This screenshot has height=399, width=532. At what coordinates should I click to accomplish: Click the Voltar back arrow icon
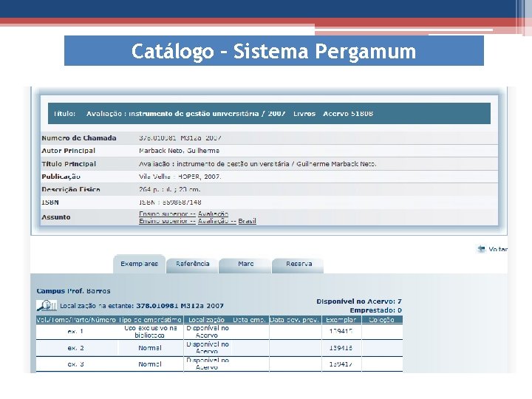click(x=481, y=249)
